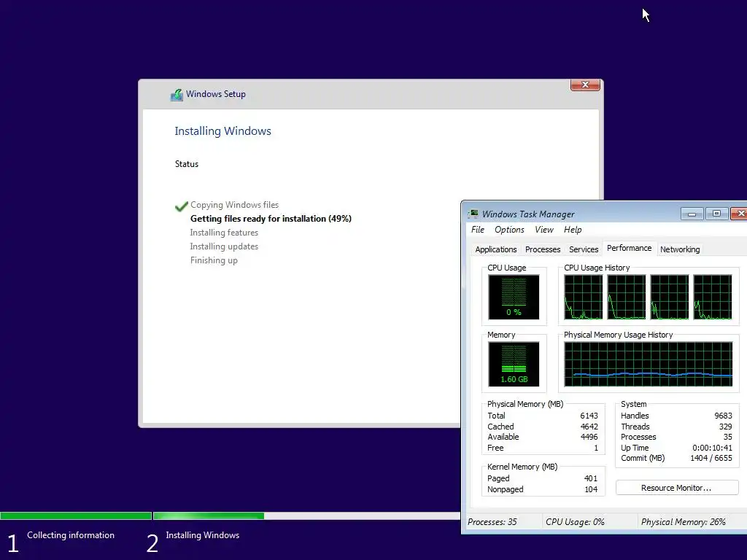The image size is (747, 560).
Task: Click 'CPU Usage: 0%' in the status bar
Action: pyautogui.click(x=575, y=522)
